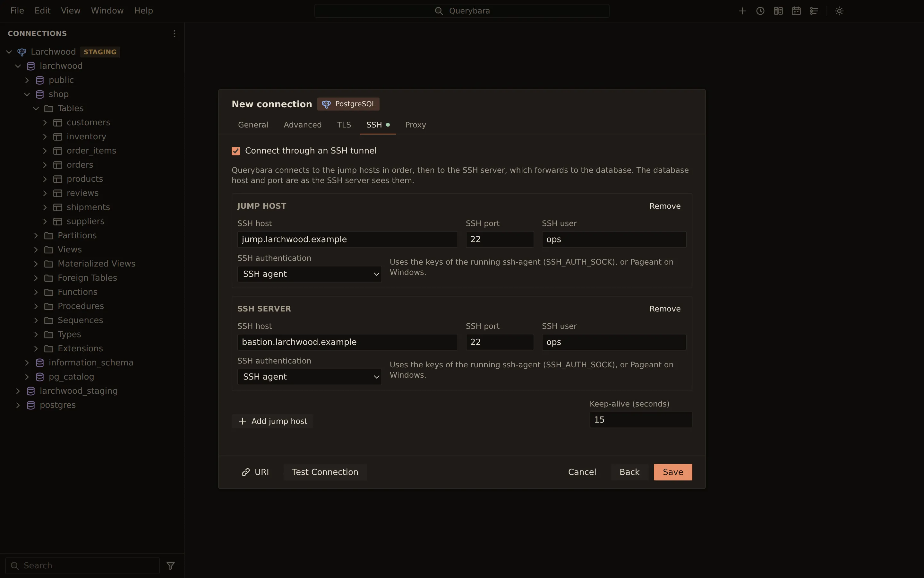The width and height of the screenshot is (924, 578).
Task: Remove the SSH Server entry
Action: 665,309
